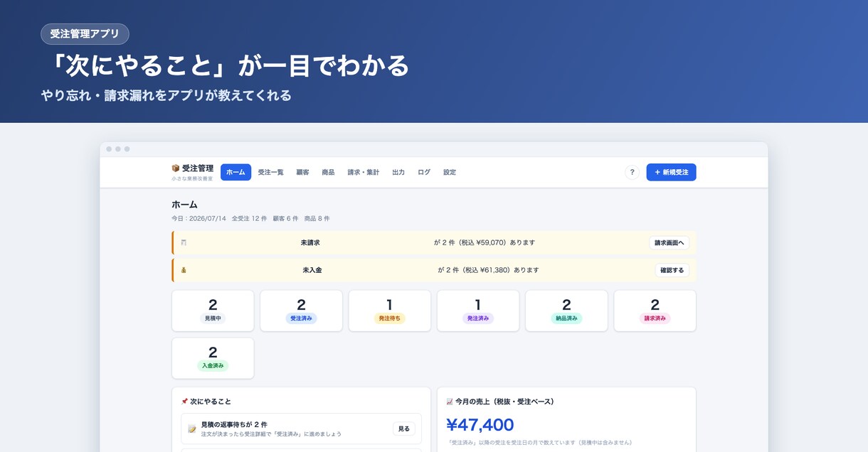
Task: Click the pin icon beside 次にやること
Action: [184, 402]
